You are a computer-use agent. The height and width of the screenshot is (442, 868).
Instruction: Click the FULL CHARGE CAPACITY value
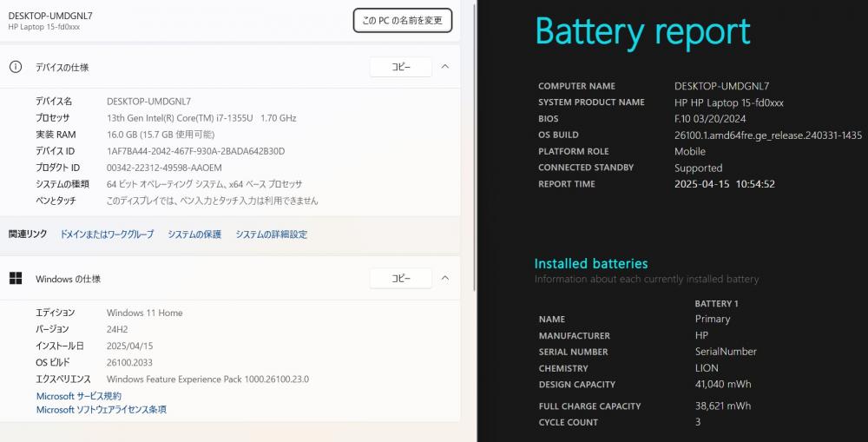point(723,406)
